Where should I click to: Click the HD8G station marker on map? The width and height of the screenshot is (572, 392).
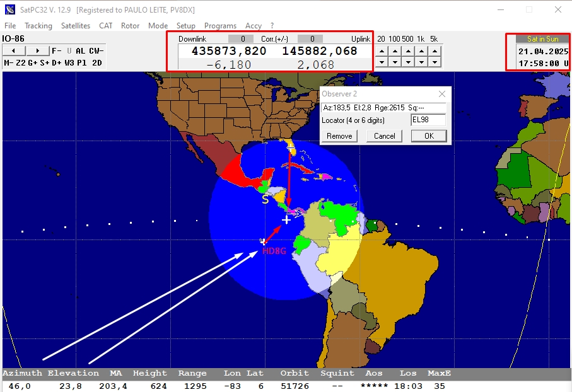pyautogui.click(x=263, y=241)
